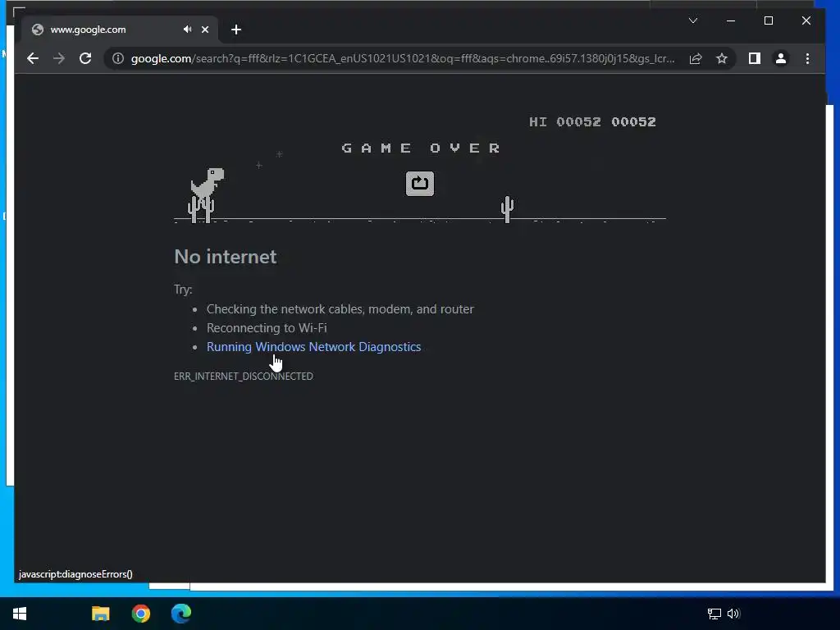
Task: View site information icon in address bar
Action: click(118, 58)
